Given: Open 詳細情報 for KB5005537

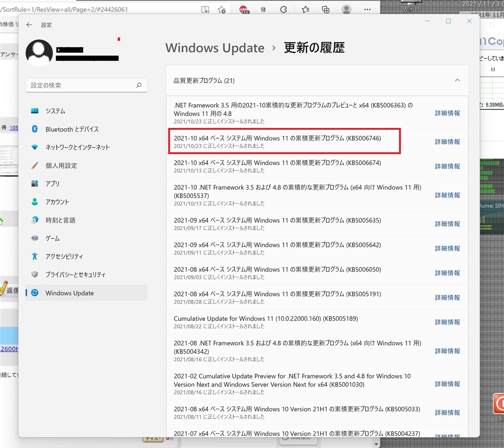Looking at the screenshot, I should [447, 195].
